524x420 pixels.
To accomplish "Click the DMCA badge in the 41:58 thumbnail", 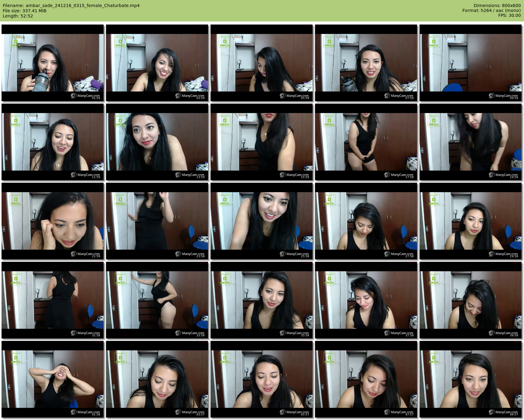I will pos(16,358).
